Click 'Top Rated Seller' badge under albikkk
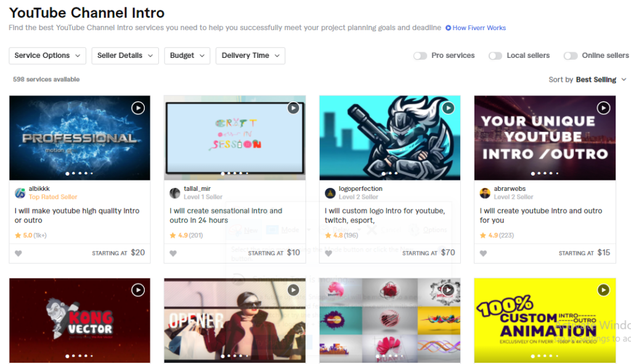Viewport: 631px width, 364px height. (x=53, y=197)
